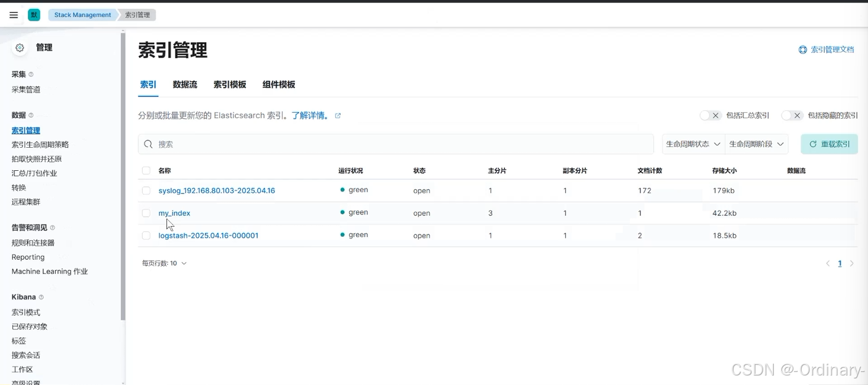This screenshot has height=385, width=868.
Task: Click the search magnifier icon
Action: [x=149, y=144]
